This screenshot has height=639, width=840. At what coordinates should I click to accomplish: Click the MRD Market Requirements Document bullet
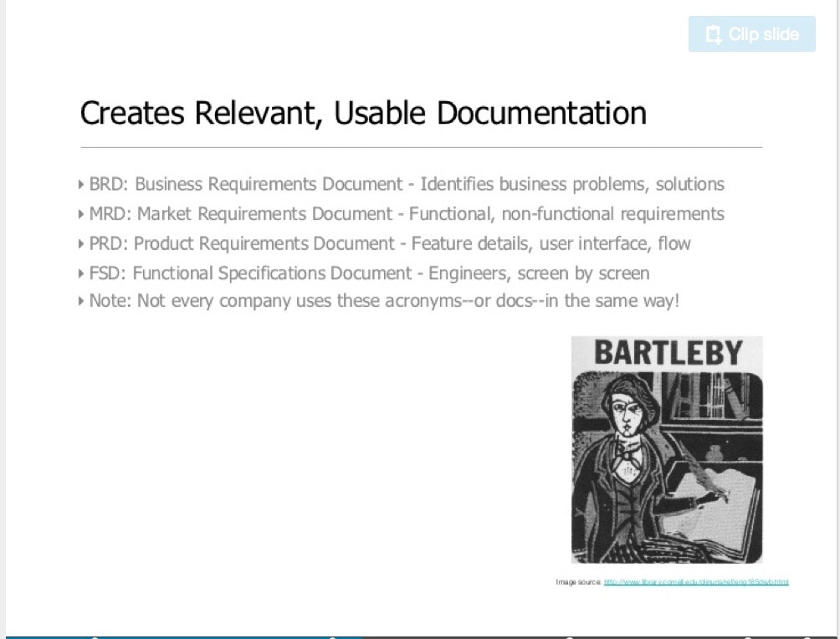point(402,214)
